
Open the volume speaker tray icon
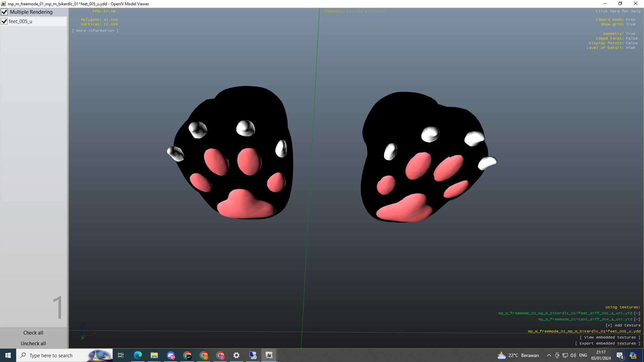point(573,355)
